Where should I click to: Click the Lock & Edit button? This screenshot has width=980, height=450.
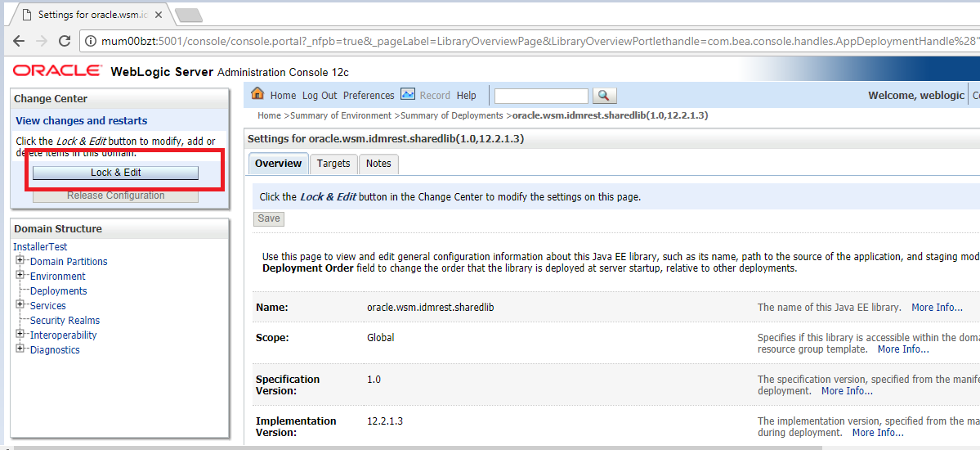[115, 173]
